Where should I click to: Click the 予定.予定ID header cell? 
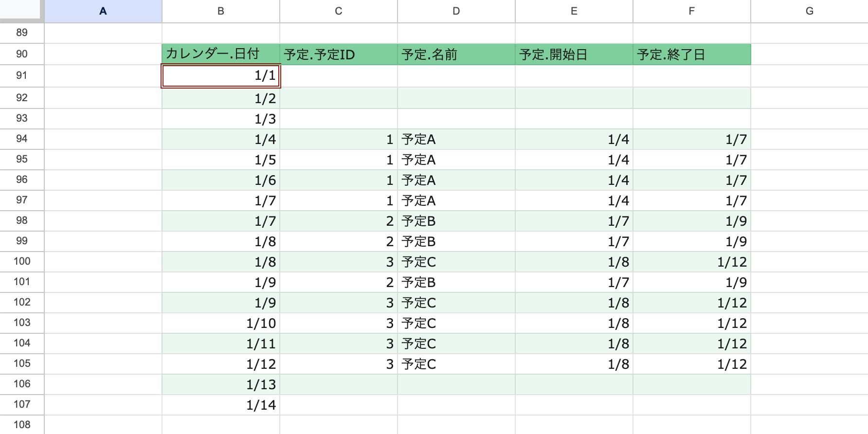(338, 54)
